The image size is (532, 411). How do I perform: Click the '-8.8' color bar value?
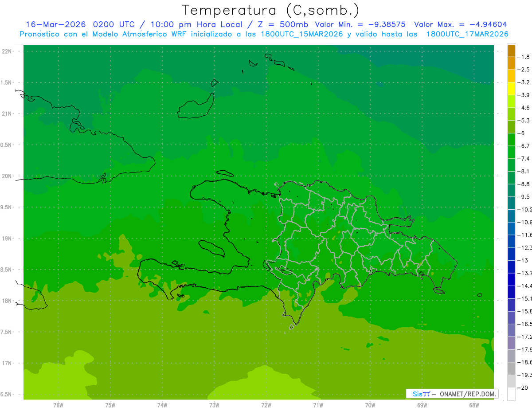(523, 184)
